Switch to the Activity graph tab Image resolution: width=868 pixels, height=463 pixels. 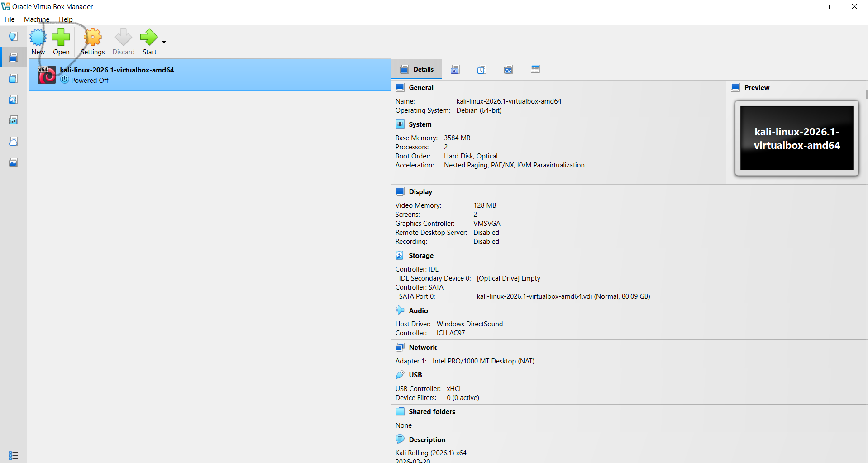pyautogui.click(x=509, y=69)
